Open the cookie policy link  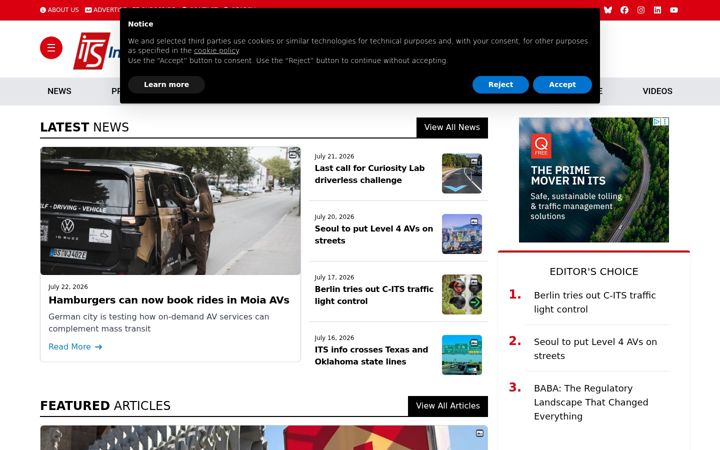coord(216,51)
